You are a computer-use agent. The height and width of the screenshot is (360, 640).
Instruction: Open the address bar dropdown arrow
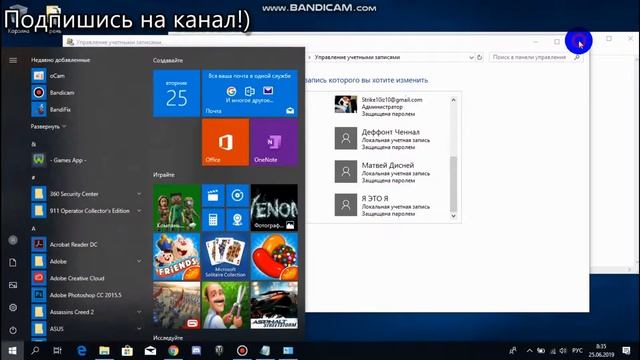coord(471,58)
